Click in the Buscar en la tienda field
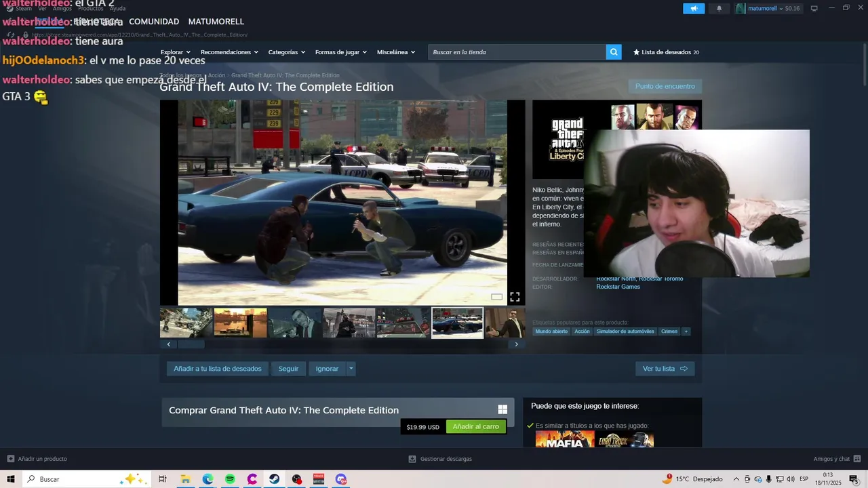 517,52
